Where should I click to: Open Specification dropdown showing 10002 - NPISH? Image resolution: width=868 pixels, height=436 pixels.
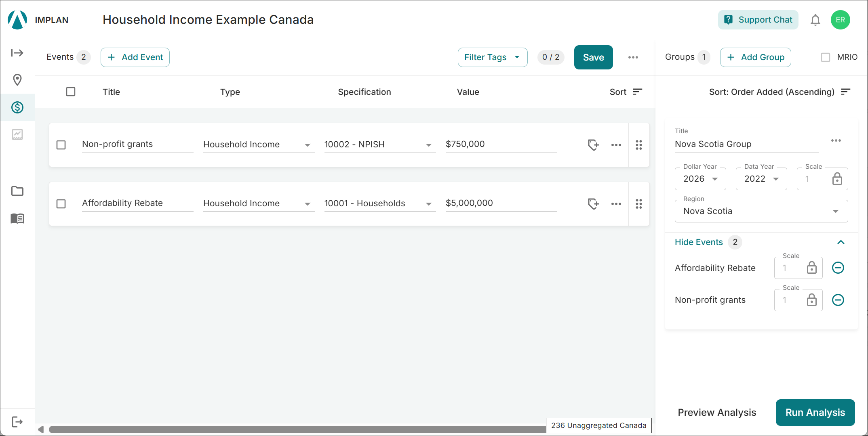point(380,145)
